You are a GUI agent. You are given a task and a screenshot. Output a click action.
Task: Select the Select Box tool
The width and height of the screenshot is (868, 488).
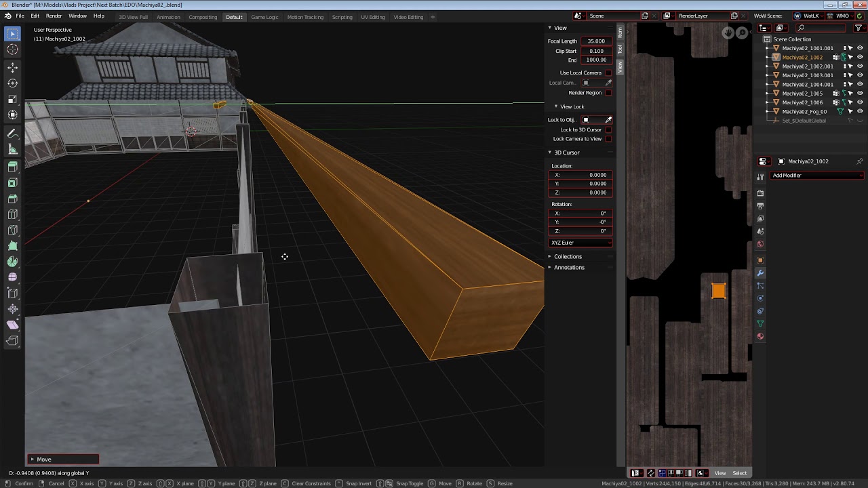tap(12, 33)
